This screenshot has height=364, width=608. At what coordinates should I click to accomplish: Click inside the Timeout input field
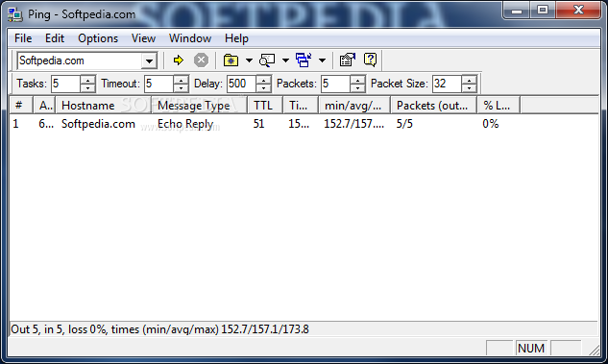pos(159,84)
